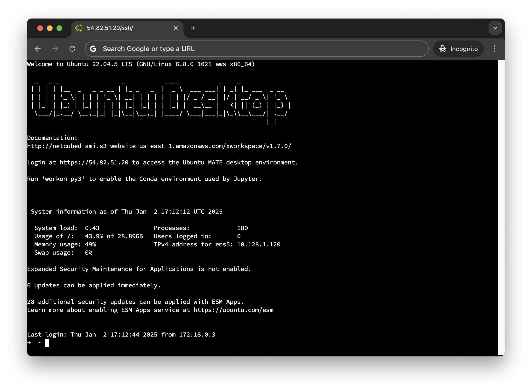Image resolution: width=532 pixels, height=392 pixels.
Task: Click the 'System information as of' line
Action: click(x=126, y=212)
